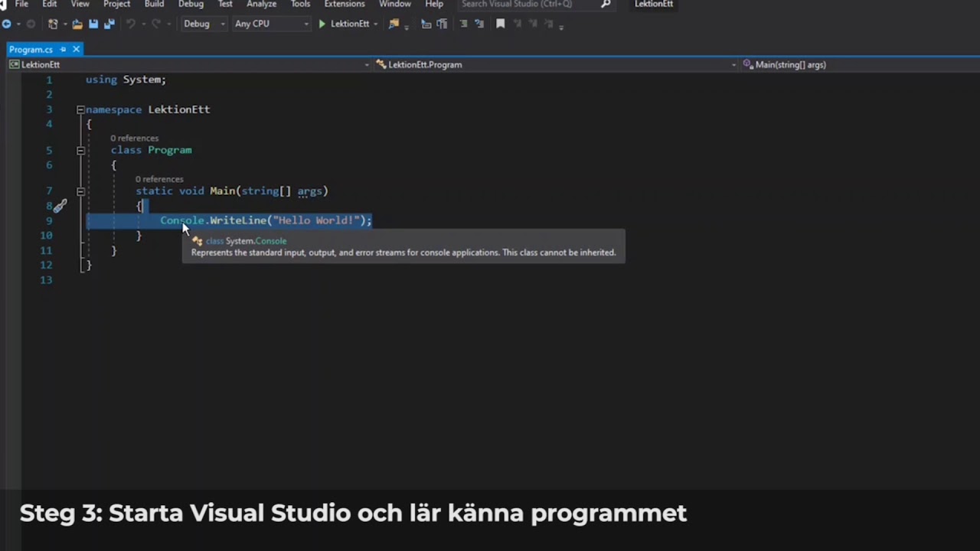Open the Analyze menu
The image size is (980, 551).
(x=261, y=4)
